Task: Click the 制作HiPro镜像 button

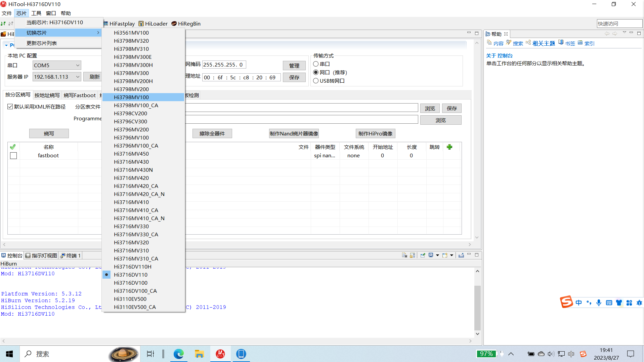Action: point(375,133)
